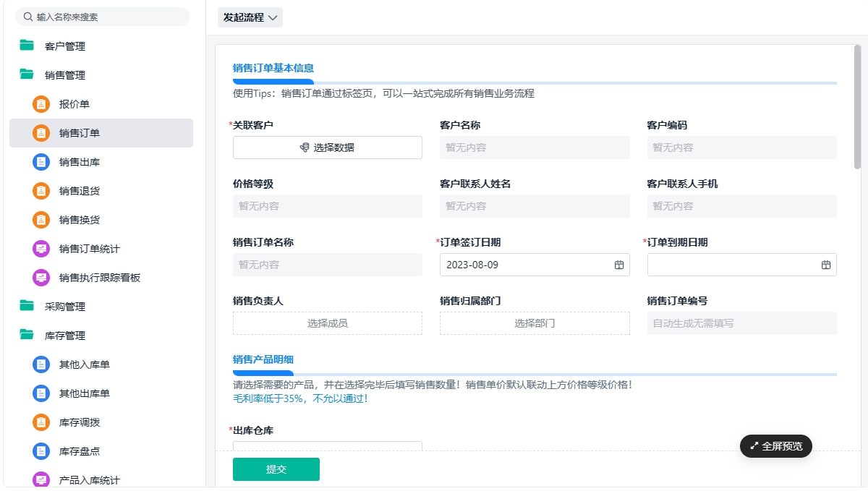This screenshot has width=868, height=491.
Task: Select 销售订单 menu item
Action: (101, 133)
